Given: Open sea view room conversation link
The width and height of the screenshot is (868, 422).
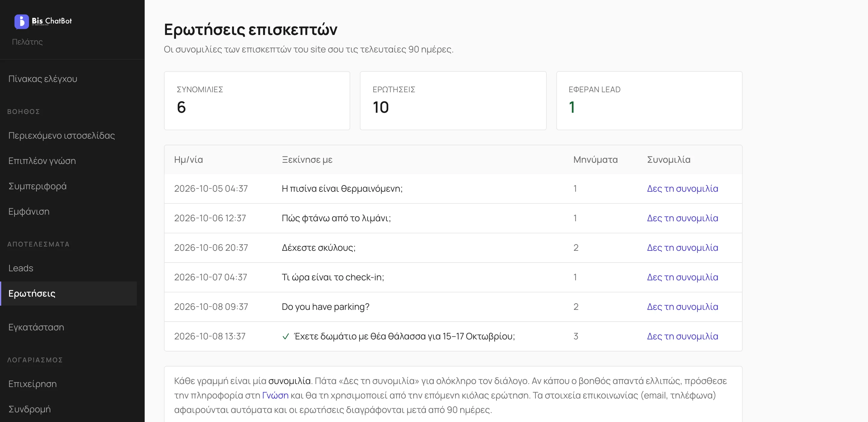Looking at the screenshot, I should 683,336.
